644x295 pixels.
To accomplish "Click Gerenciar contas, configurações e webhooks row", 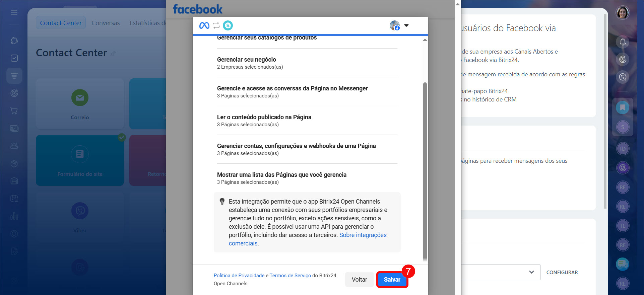I will point(307,149).
